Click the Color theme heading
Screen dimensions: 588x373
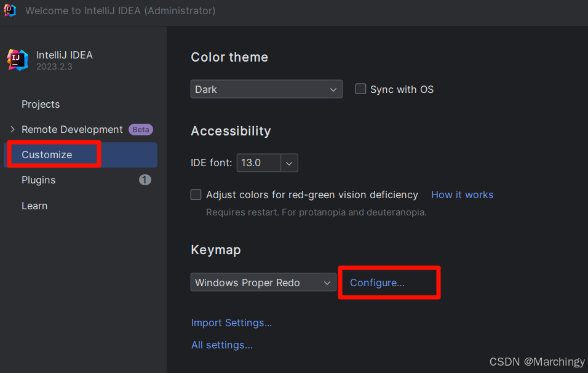(229, 57)
